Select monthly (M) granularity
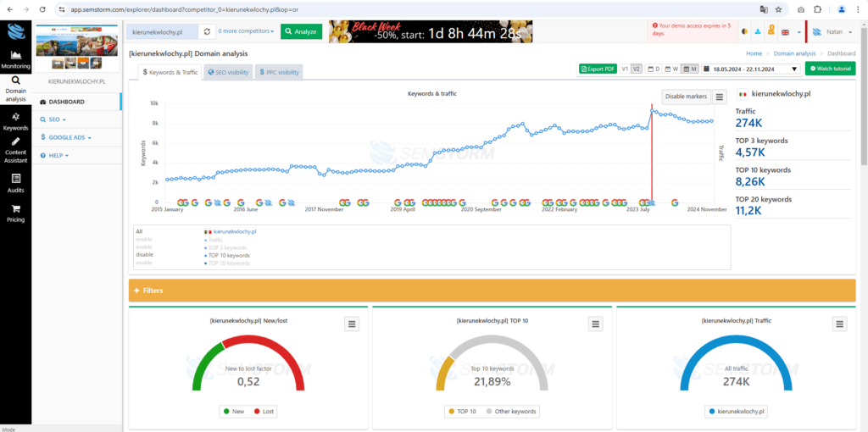The width and height of the screenshot is (868, 432). pyautogui.click(x=689, y=69)
